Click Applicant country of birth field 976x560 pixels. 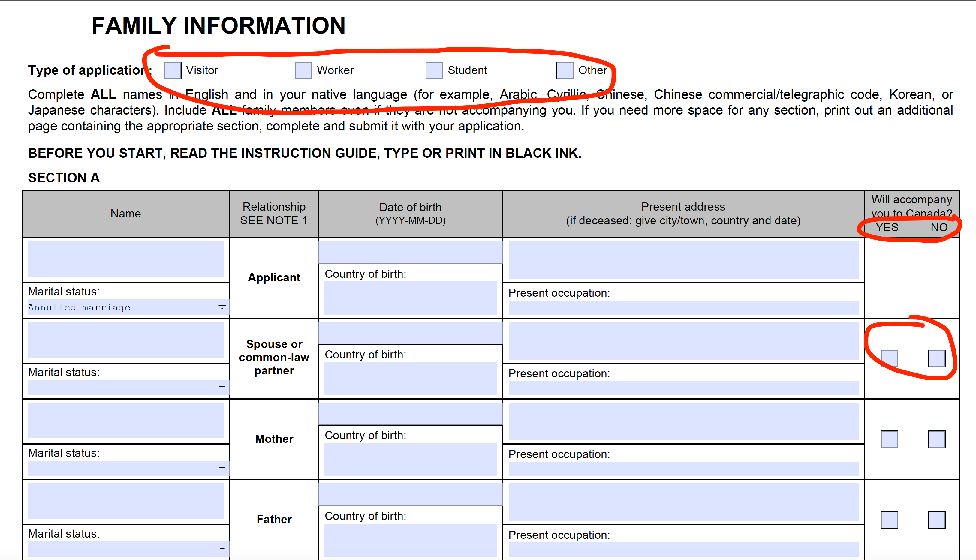point(410,298)
